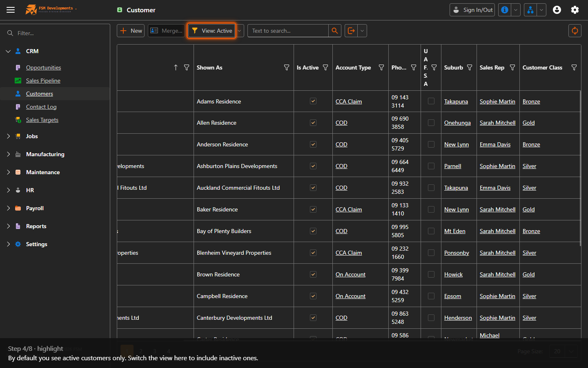
Task: Toggle Is Active checkbox for Anderson Residence
Action: pos(313,144)
